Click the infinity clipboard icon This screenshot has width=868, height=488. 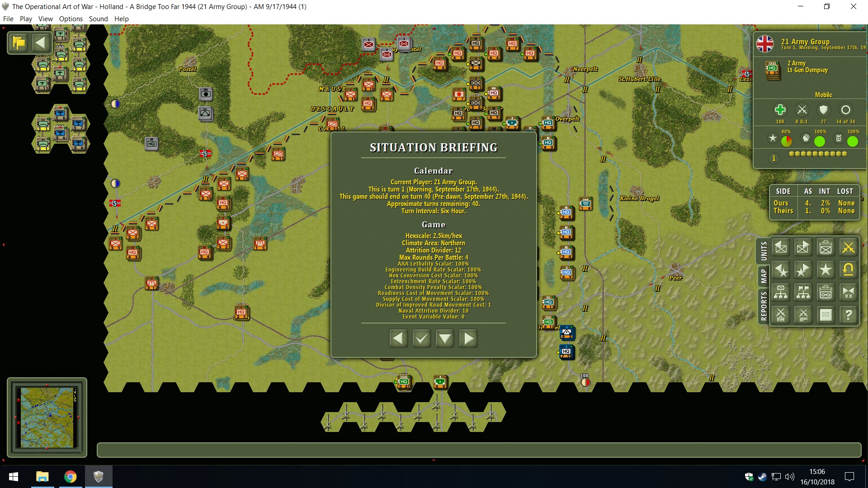pos(826,292)
